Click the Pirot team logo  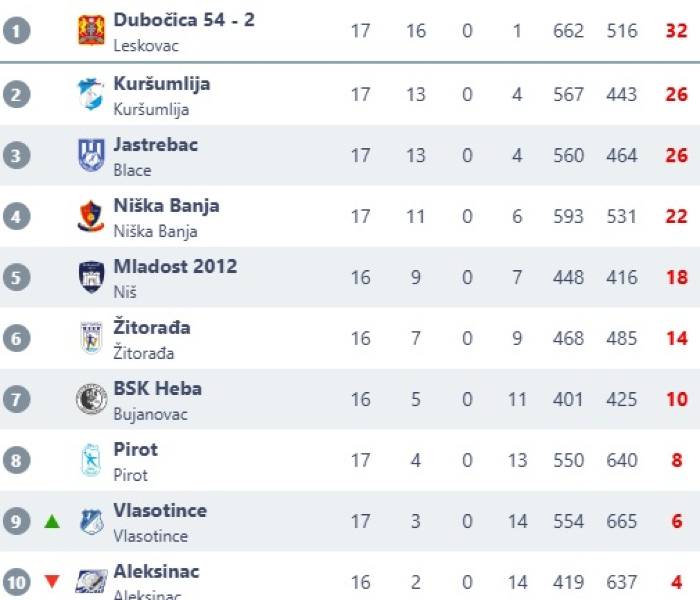coord(91,460)
